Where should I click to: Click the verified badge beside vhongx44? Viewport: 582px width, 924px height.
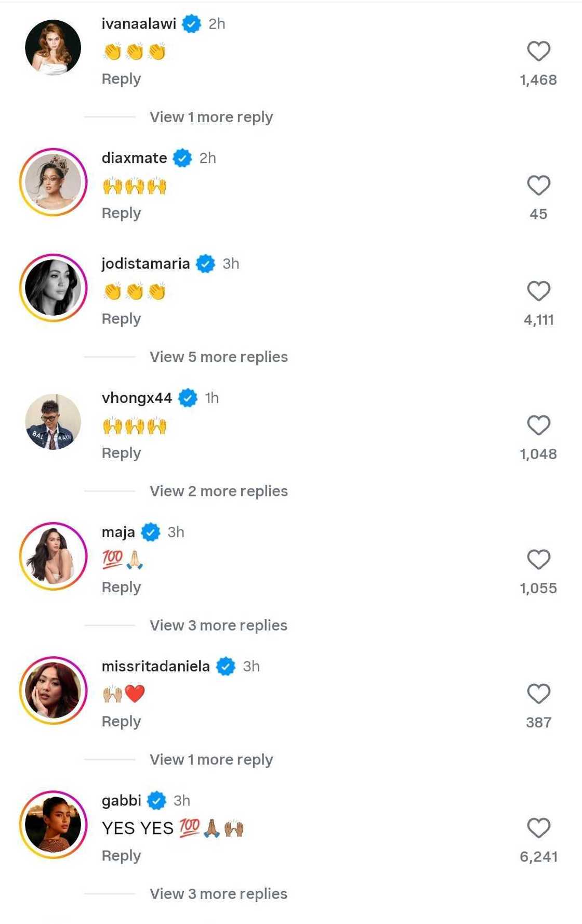[187, 398]
